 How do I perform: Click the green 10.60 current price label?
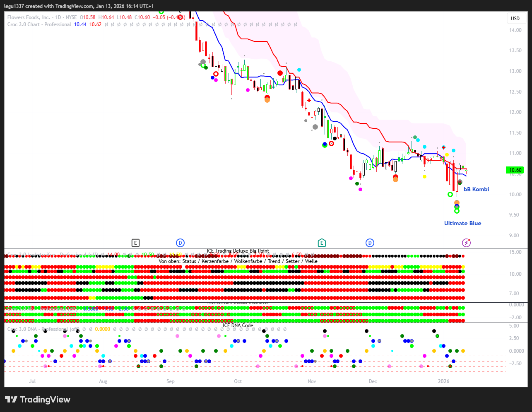click(515, 170)
